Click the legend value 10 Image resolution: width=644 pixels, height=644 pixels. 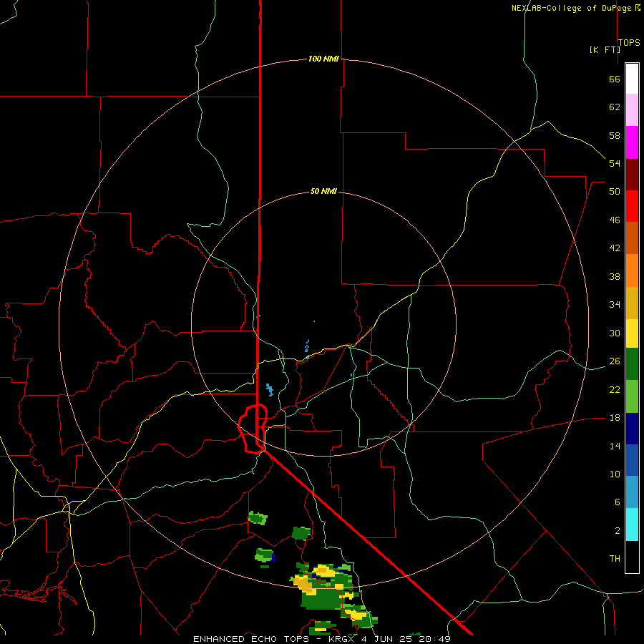point(615,474)
